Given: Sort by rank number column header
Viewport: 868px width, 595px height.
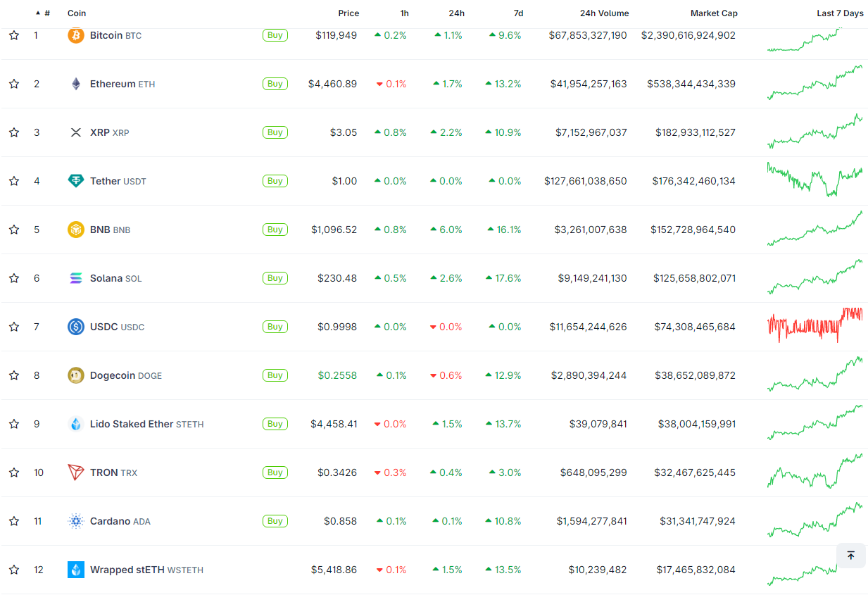Looking at the screenshot, I should pos(46,13).
